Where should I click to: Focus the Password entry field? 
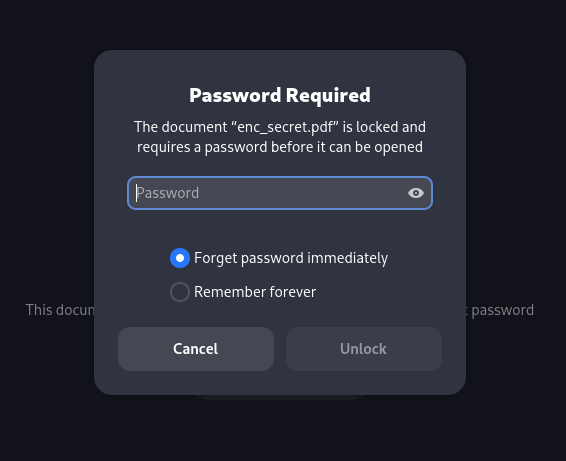(x=280, y=193)
